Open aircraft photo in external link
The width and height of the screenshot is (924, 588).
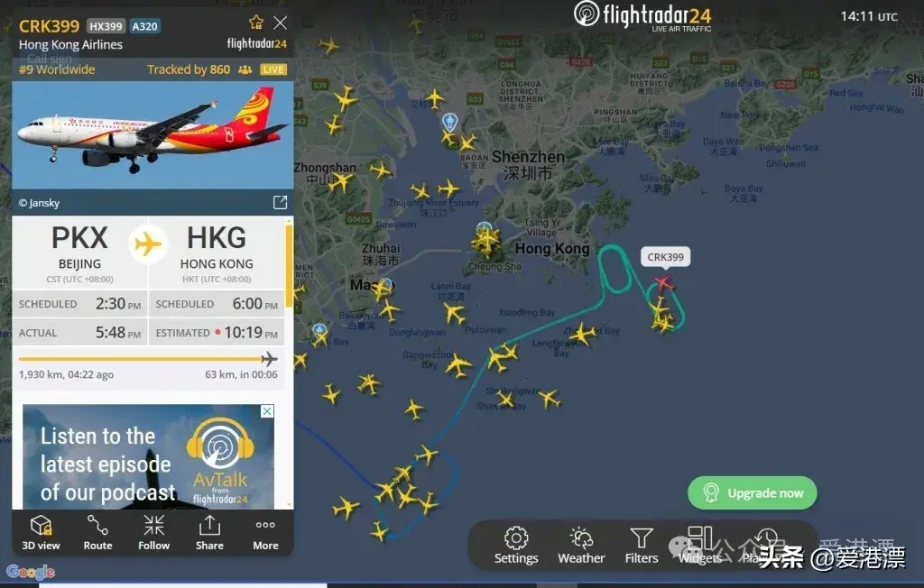[280, 203]
